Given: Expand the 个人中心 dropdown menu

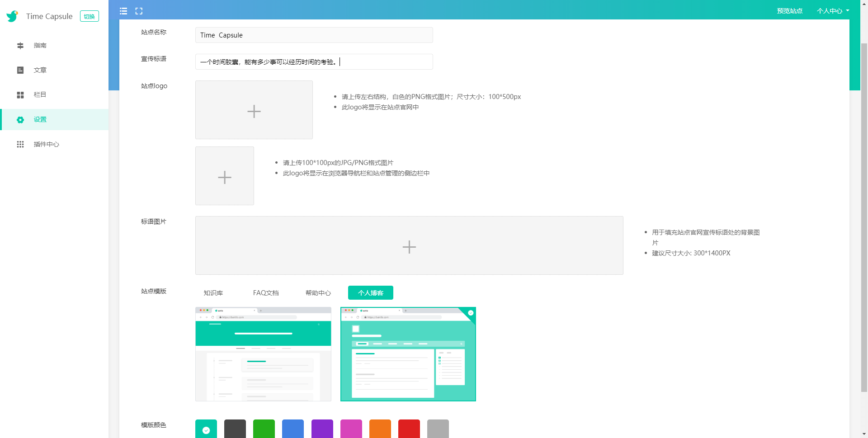Looking at the screenshot, I should (832, 11).
